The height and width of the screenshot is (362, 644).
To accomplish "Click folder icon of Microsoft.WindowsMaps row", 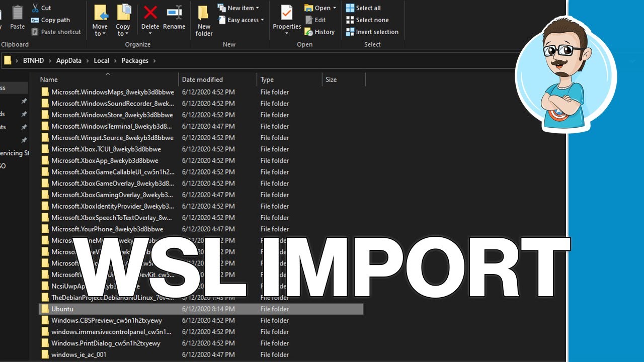I will pos(45,92).
